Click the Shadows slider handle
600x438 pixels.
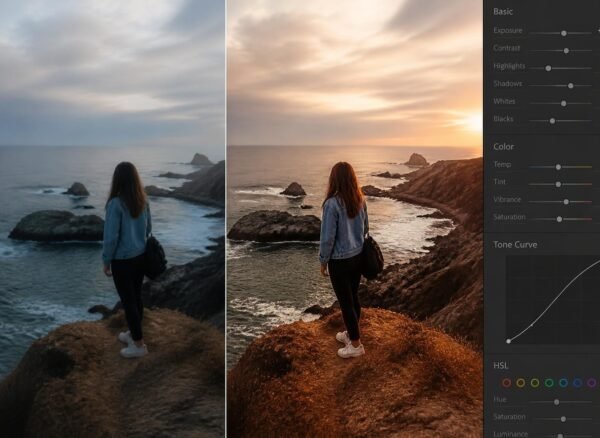point(571,86)
